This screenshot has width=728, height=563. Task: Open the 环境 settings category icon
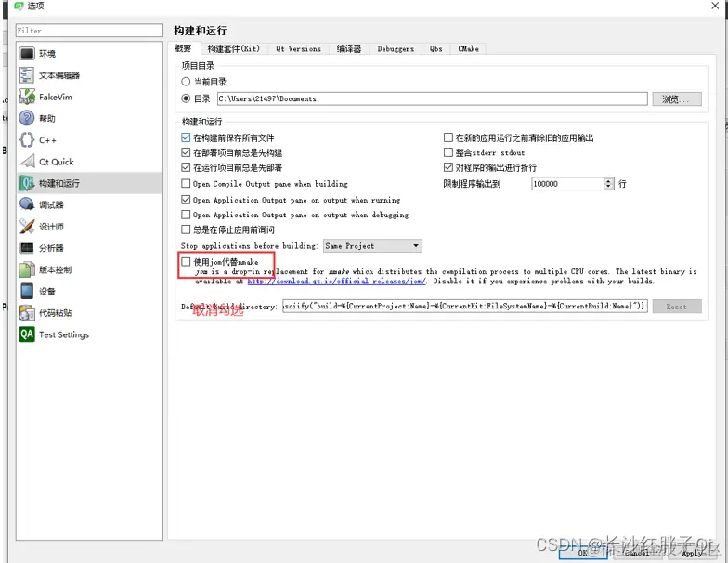click(x=27, y=54)
